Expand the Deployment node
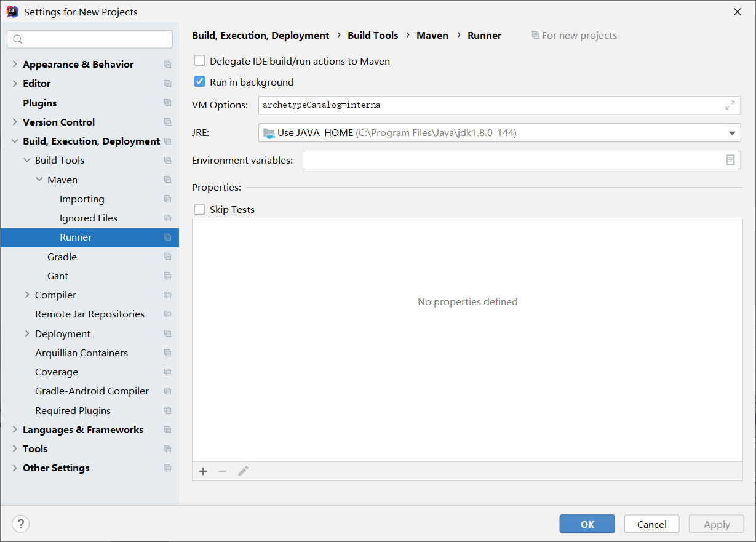 pyautogui.click(x=27, y=333)
